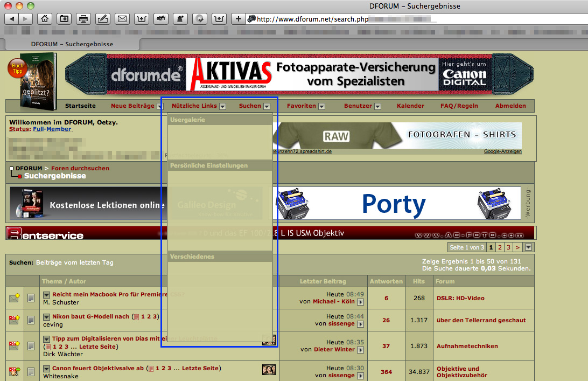Expand the Nützliche Links dropdown arrow
The height and width of the screenshot is (381, 588).
(223, 106)
